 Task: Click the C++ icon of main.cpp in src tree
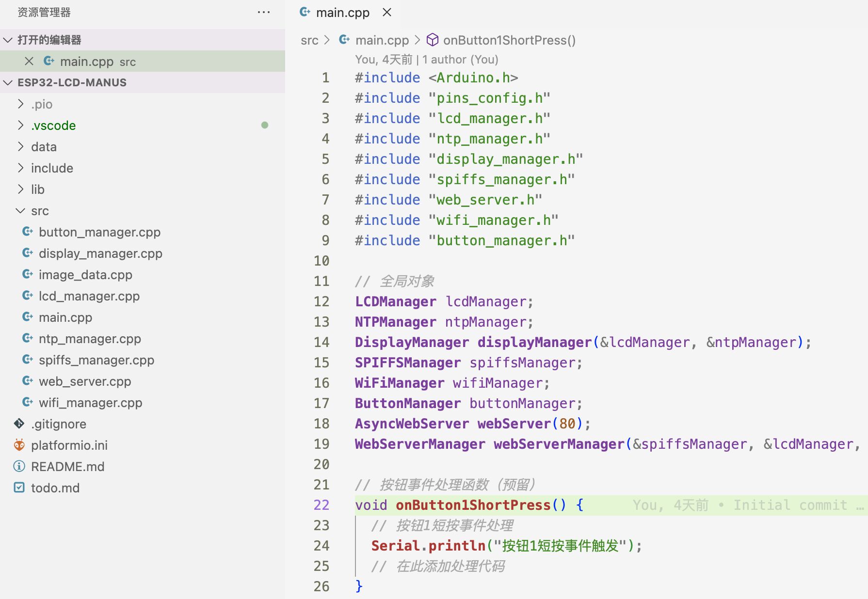28,317
